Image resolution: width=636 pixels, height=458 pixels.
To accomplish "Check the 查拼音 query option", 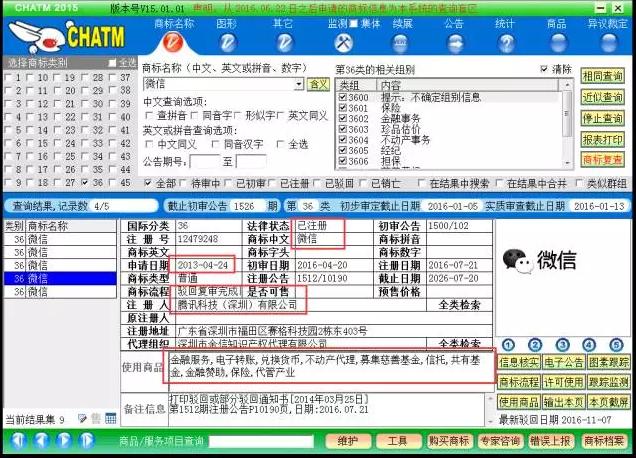I will click(x=149, y=116).
